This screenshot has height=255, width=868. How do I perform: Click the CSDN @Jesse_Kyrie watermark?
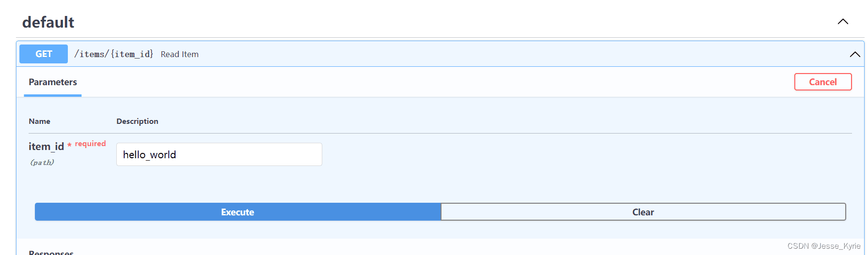[x=824, y=246]
